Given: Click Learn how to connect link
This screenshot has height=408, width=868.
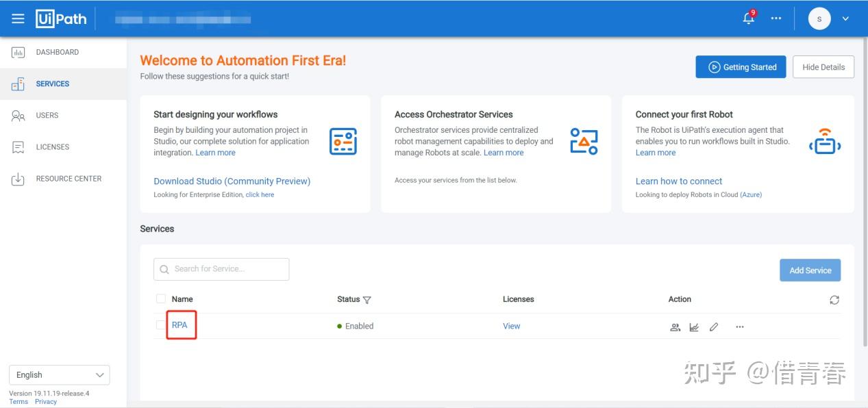Looking at the screenshot, I should tap(679, 181).
